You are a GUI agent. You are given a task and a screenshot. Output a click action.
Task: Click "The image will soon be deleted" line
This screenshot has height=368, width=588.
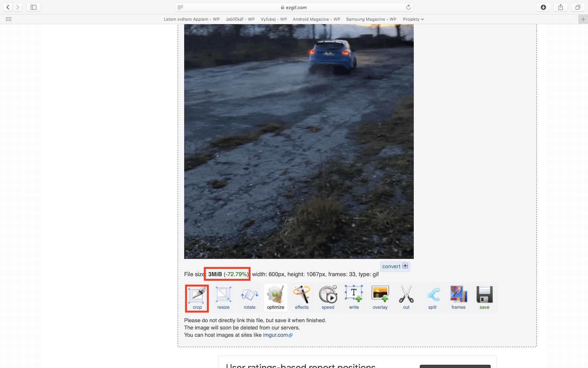[x=242, y=328]
